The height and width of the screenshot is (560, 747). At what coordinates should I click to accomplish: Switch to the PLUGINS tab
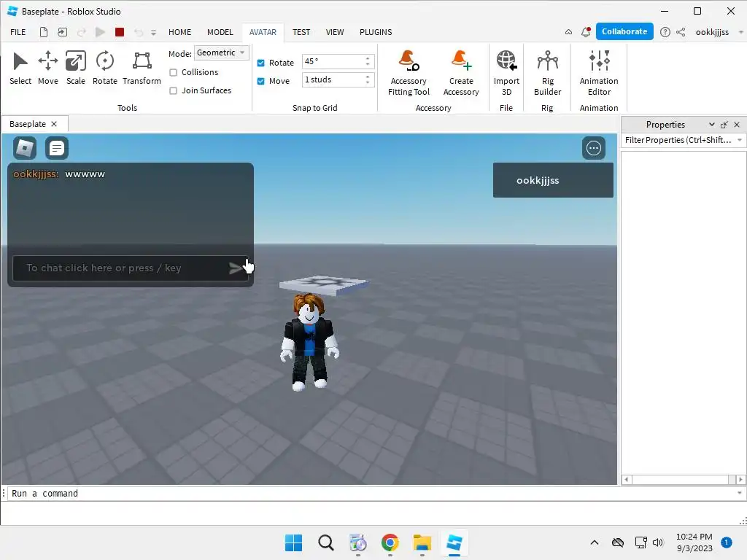coord(376,32)
